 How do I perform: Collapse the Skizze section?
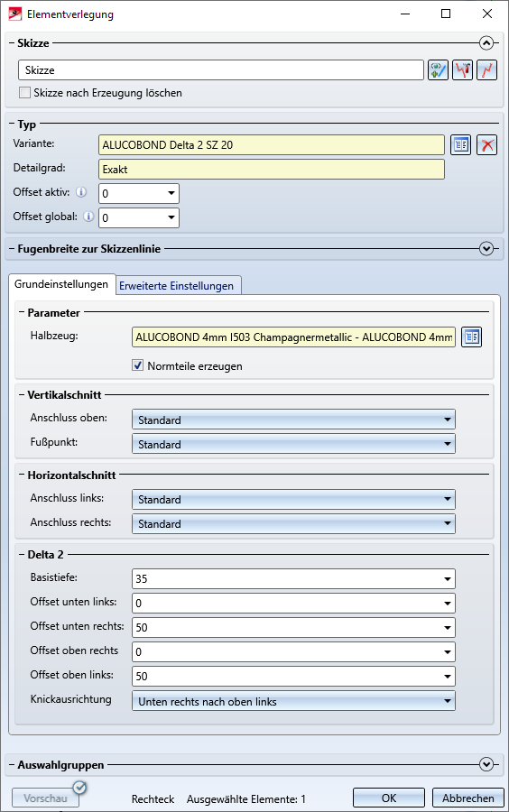click(486, 43)
